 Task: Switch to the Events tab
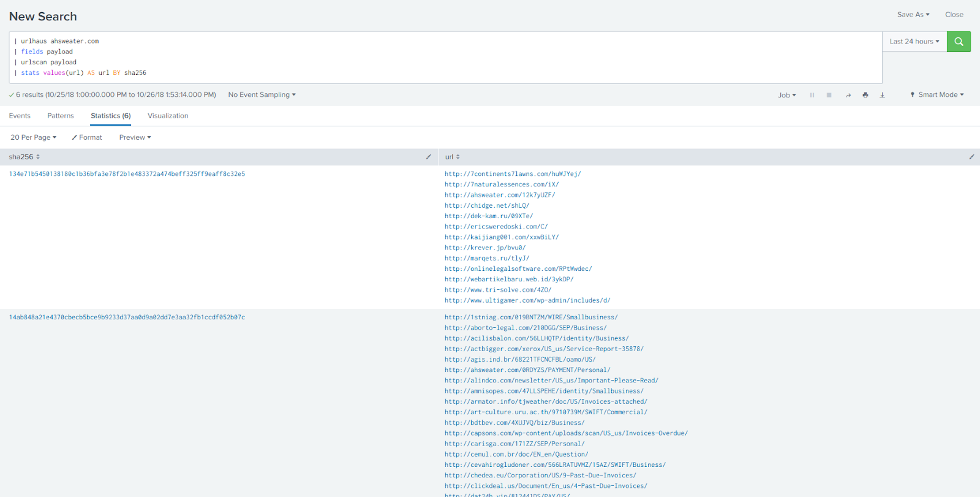[x=20, y=116]
